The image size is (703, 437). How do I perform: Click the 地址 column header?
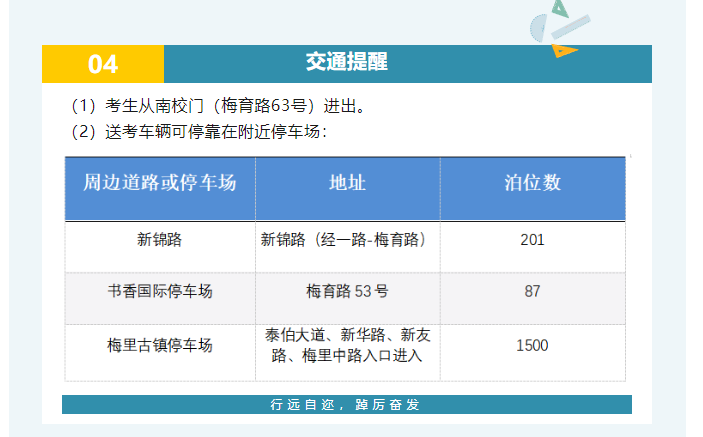point(347,183)
